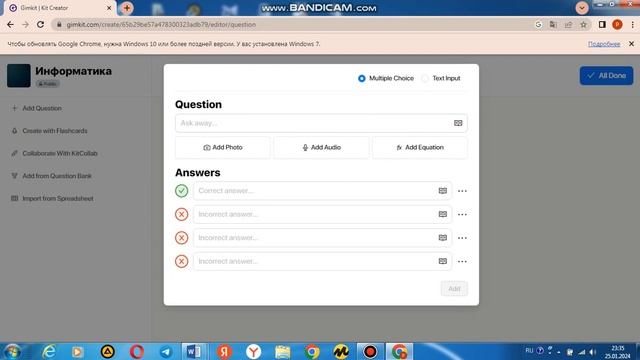Open more options for second incorrect answer
Image resolution: width=640 pixels, height=360 pixels.
(x=462, y=238)
